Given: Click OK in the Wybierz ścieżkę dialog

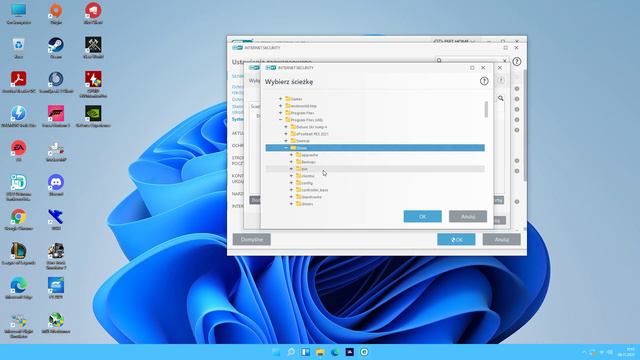Looking at the screenshot, I should point(422,216).
